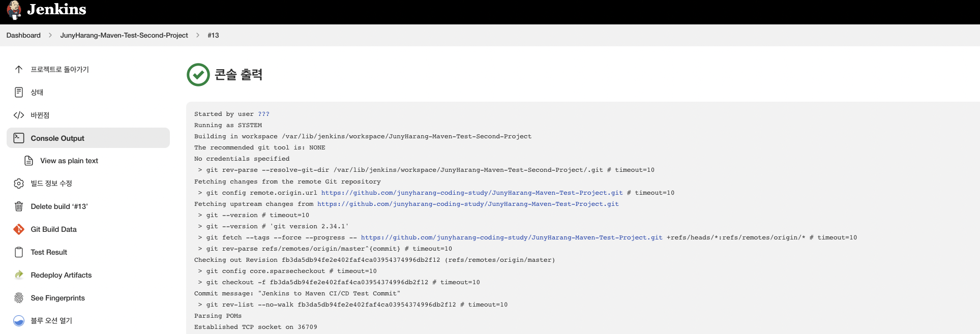Select Delete build '#13'
Screen dimensions: 980x334
click(59, 206)
